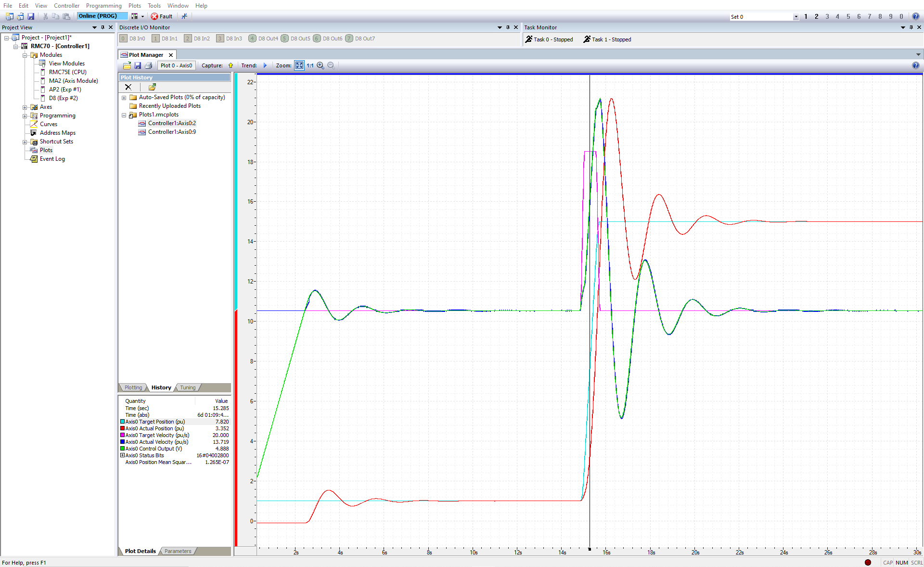Viewport: 924px width, 567px height.
Task: Start the Trend with the play arrow
Action: [x=265, y=65]
